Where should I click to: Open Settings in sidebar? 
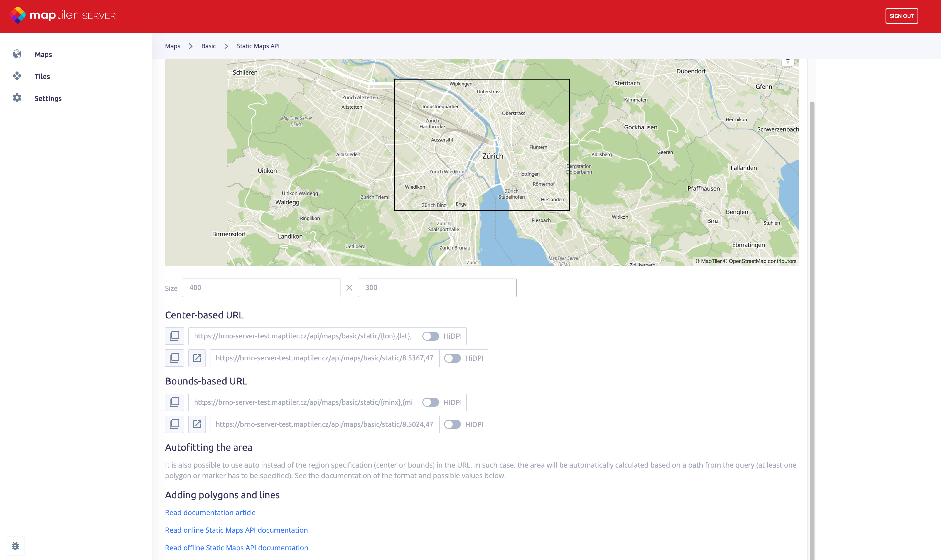click(48, 98)
